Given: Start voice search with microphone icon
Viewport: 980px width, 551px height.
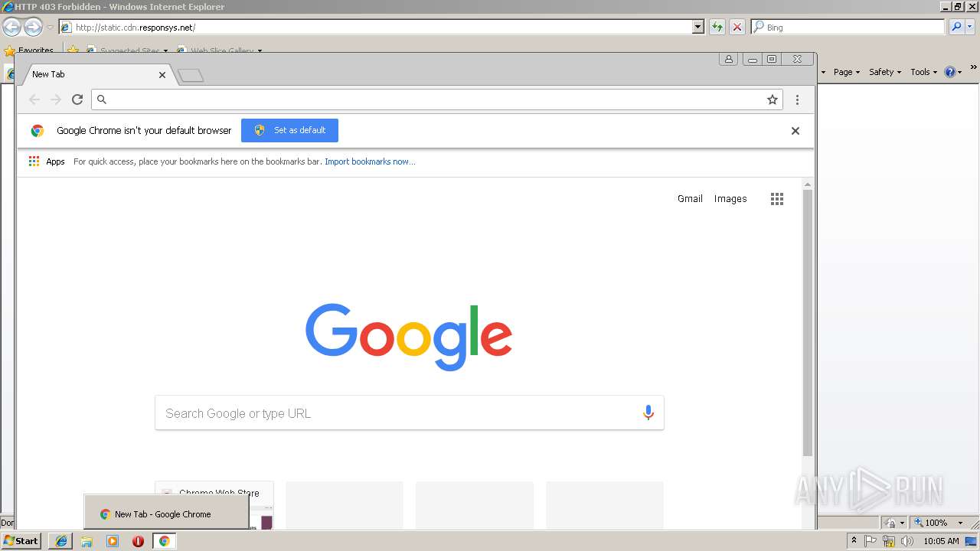Looking at the screenshot, I should (x=648, y=413).
